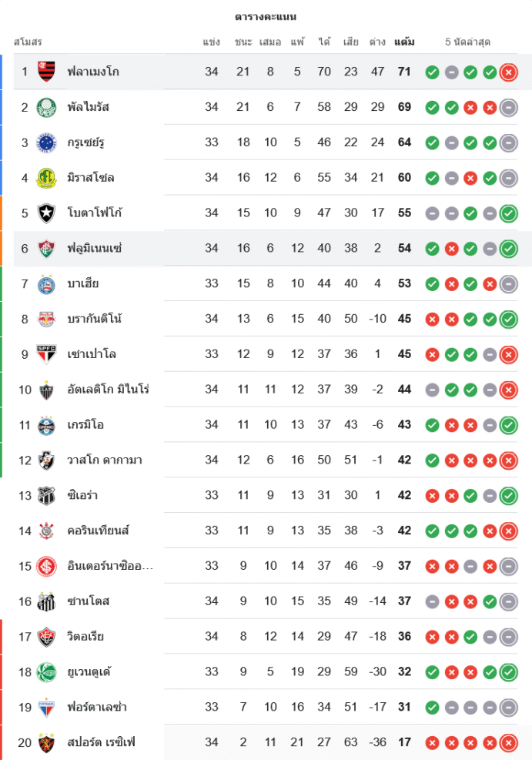Click the Cruzeiro club crest icon
The height and width of the screenshot is (770, 532).
coord(47,142)
